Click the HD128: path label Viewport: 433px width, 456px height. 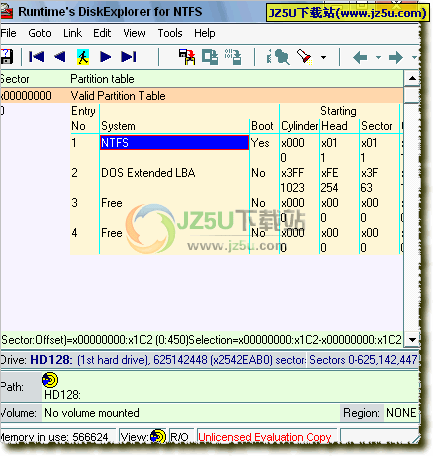pyautogui.click(x=62, y=395)
